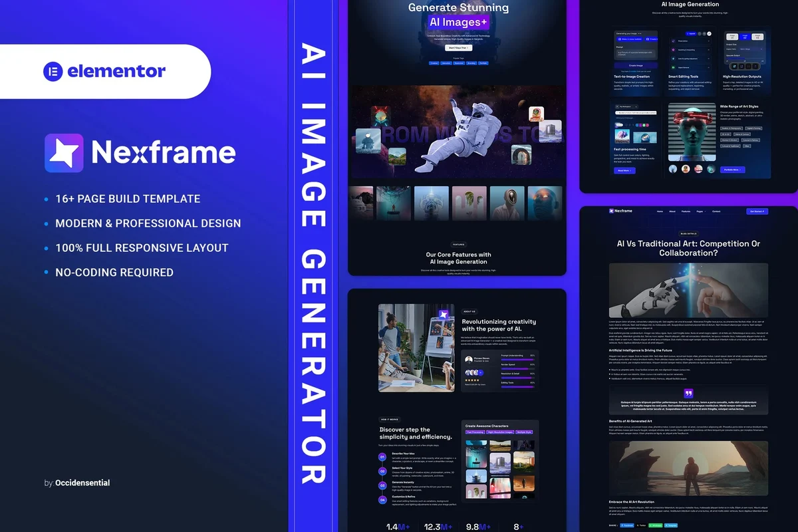Share the article via Twitter button

(x=641, y=525)
